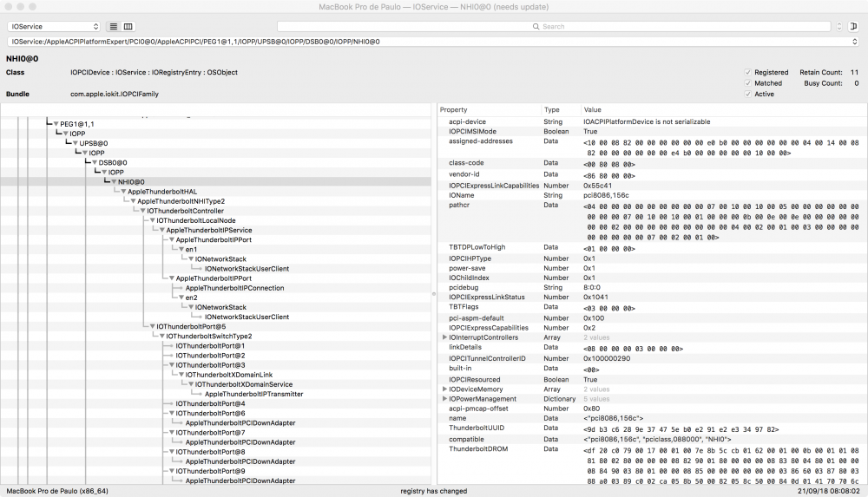The height and width of the screenshot is (497, 868).
Task: Toggle the Active checkbox
Action: pos(748,94)
